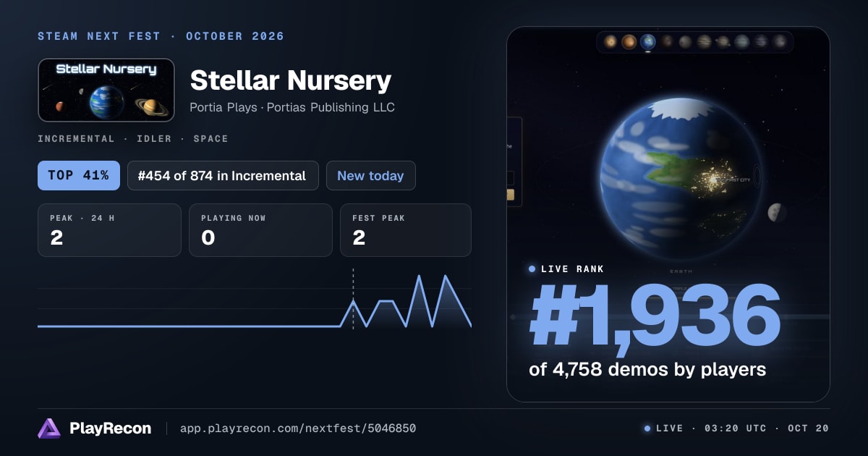The image size is (868, 456).
Task: Select the first tan planet icon in the planet bar
Action: (x=610, y=42)
